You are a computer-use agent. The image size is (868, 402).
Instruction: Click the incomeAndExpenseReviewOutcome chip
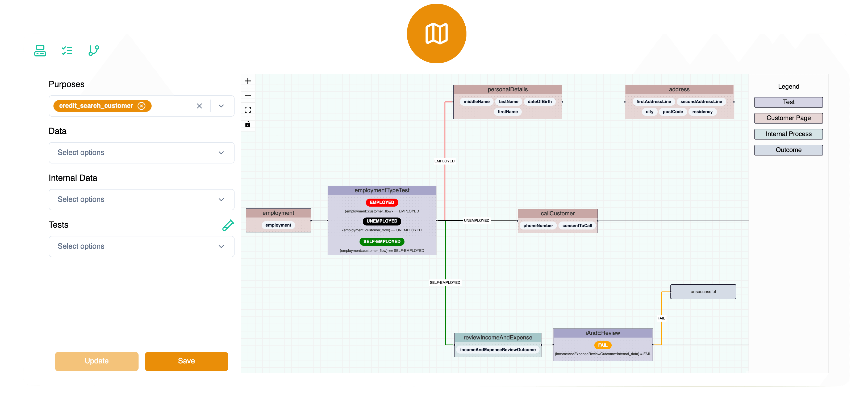(498, 350)
